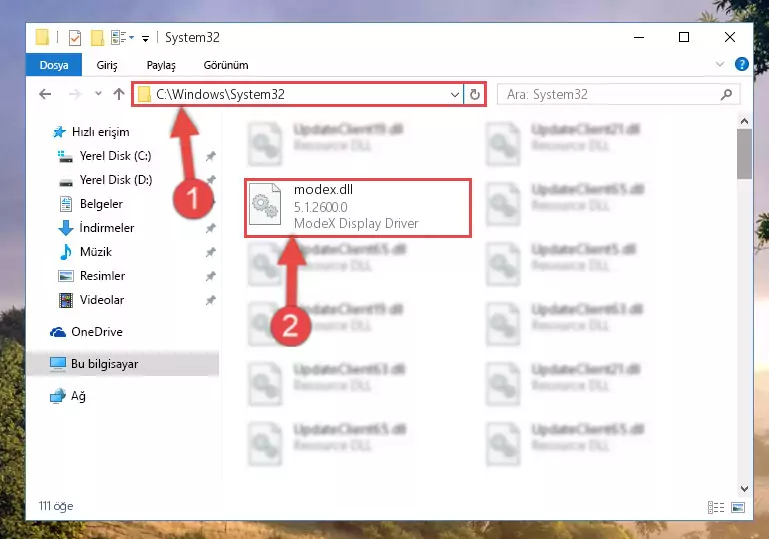Expand the ribbon with the chevron

(719, 64)
